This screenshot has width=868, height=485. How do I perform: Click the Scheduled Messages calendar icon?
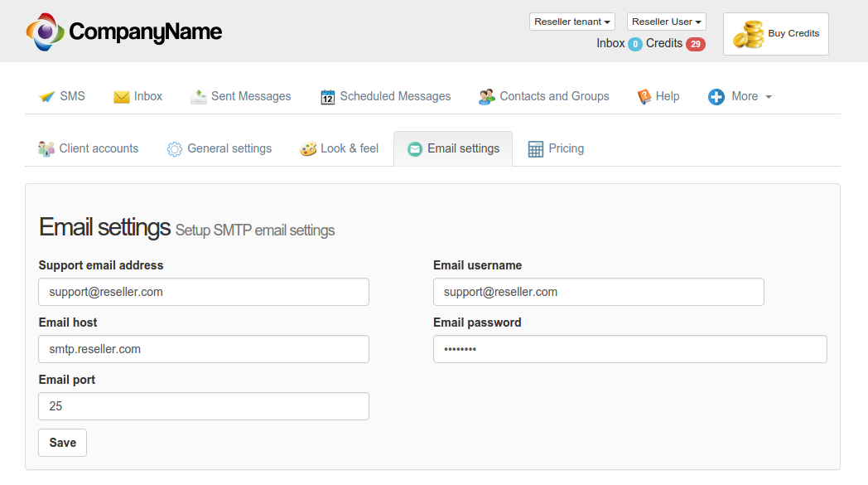point(327,97)
